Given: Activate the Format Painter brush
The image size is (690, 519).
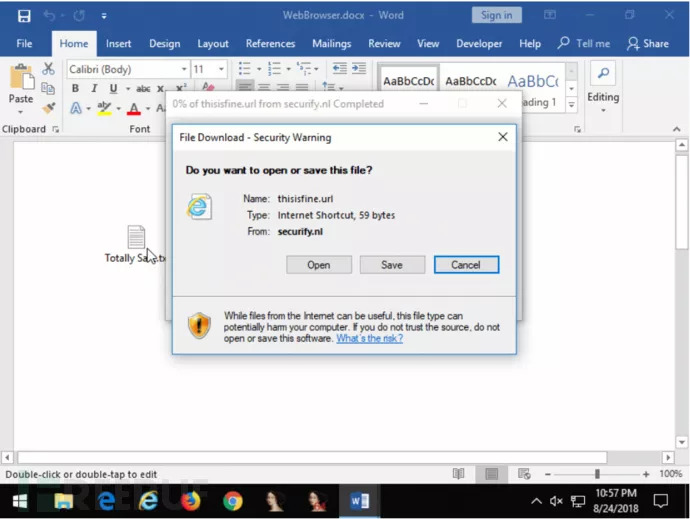Looking at the screenshot, I should [x=48, y=107].
